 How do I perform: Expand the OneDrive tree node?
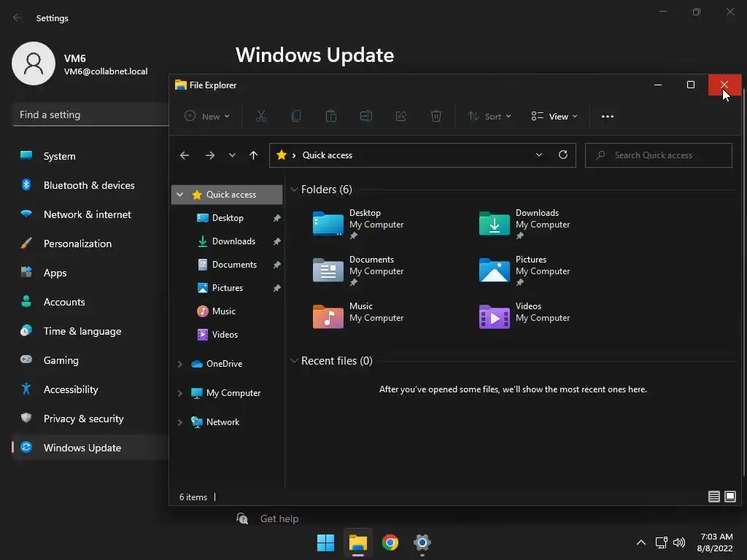[x=180, y=364]
